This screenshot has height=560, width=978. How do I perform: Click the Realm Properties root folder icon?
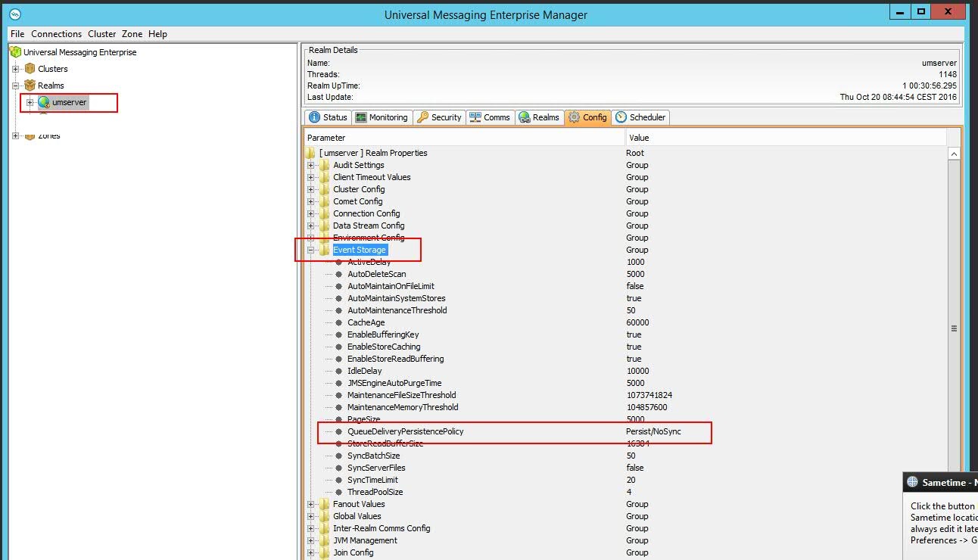pos(310,153)
